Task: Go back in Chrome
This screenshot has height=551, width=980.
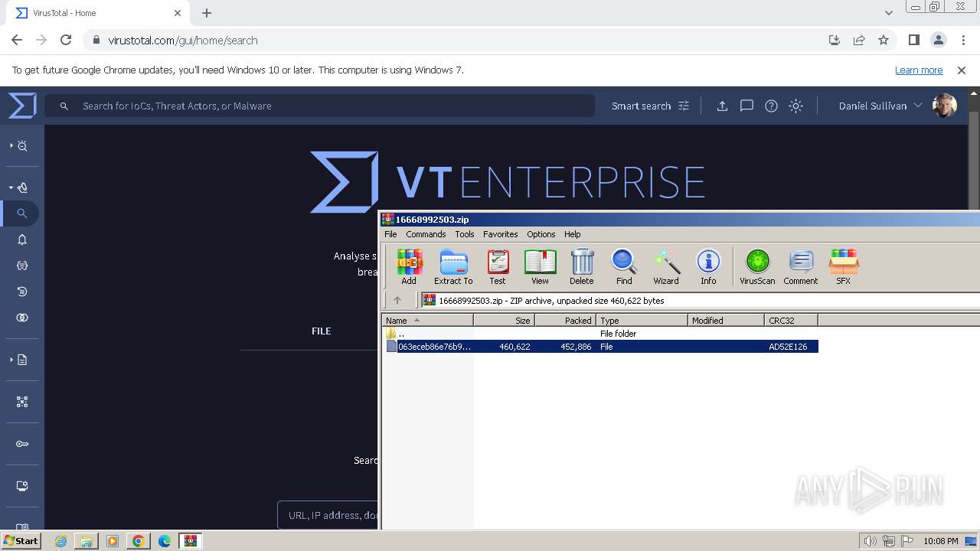Action: [17, 40]
